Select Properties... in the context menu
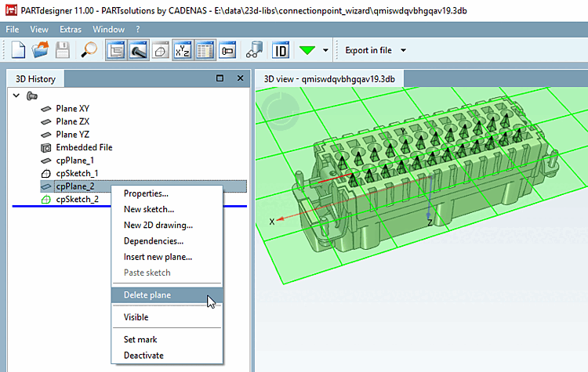 click(x=146, y=193)
